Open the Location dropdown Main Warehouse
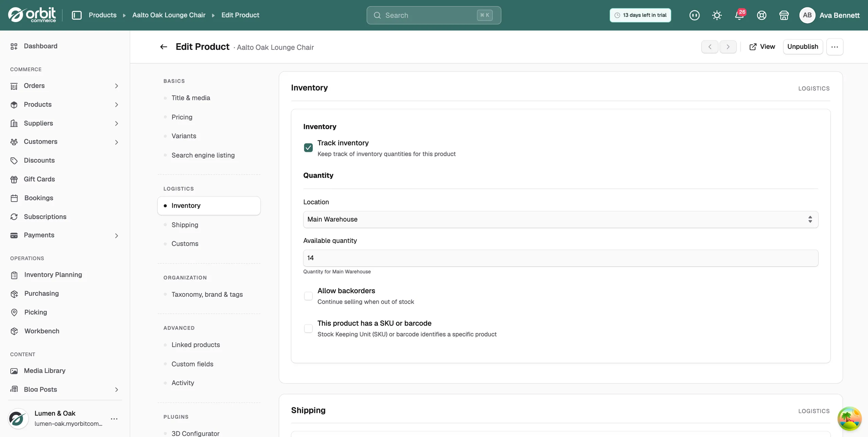868x437 pixels. click(x=560, y=220)
